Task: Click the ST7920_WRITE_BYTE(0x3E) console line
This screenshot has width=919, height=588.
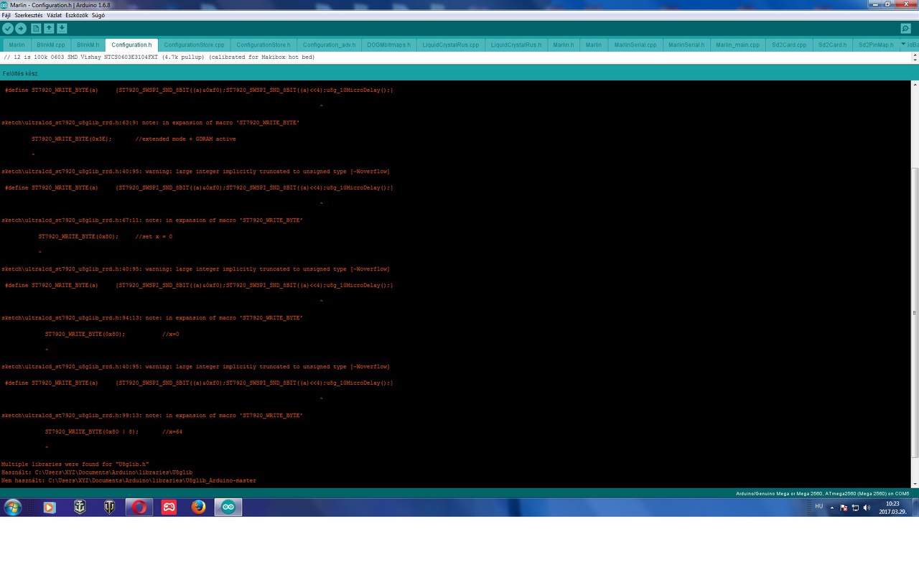Action: [x=134, y=139]
